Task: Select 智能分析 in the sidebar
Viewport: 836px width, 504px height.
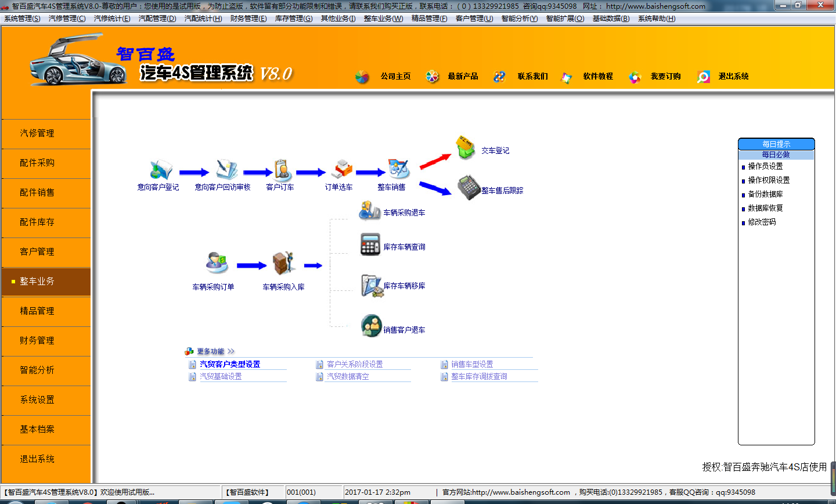Action: tap(46, 370)
